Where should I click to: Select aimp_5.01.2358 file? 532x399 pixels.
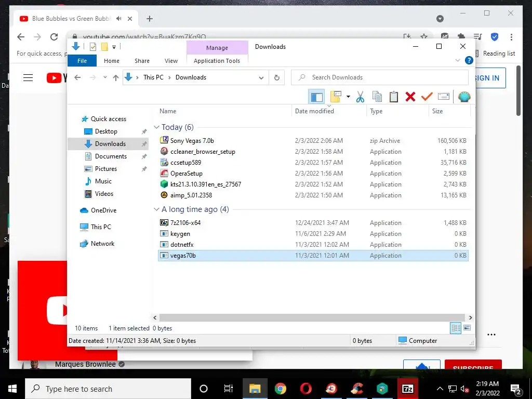coord(313,195)
